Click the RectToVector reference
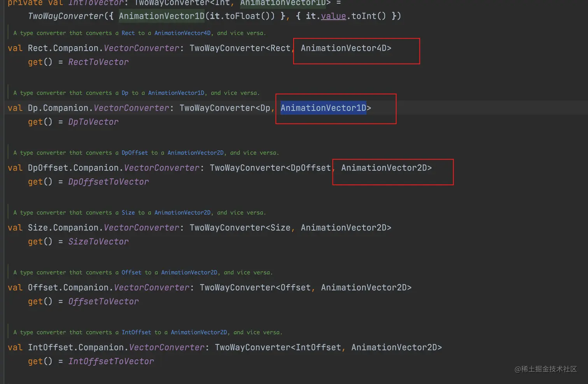The image size is (588, 384). tap(98, 62)
